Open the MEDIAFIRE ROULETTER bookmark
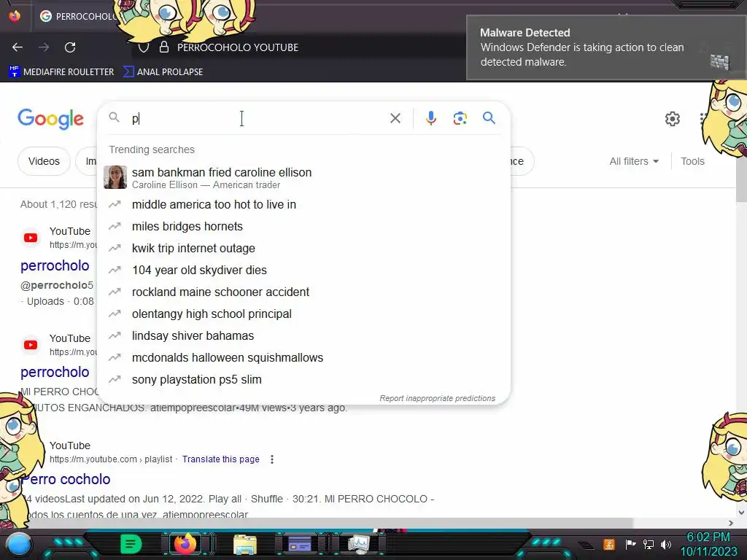 [61, 72]
